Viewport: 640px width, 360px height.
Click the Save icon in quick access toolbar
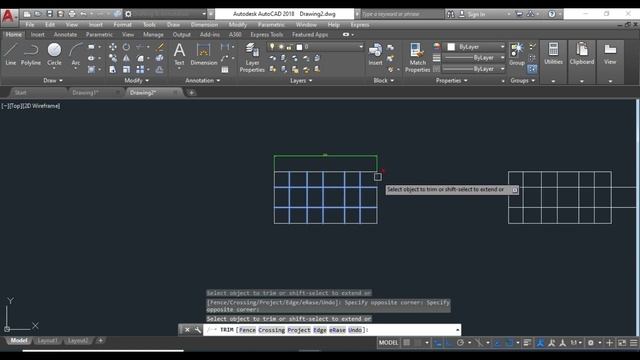coord(49,14)
